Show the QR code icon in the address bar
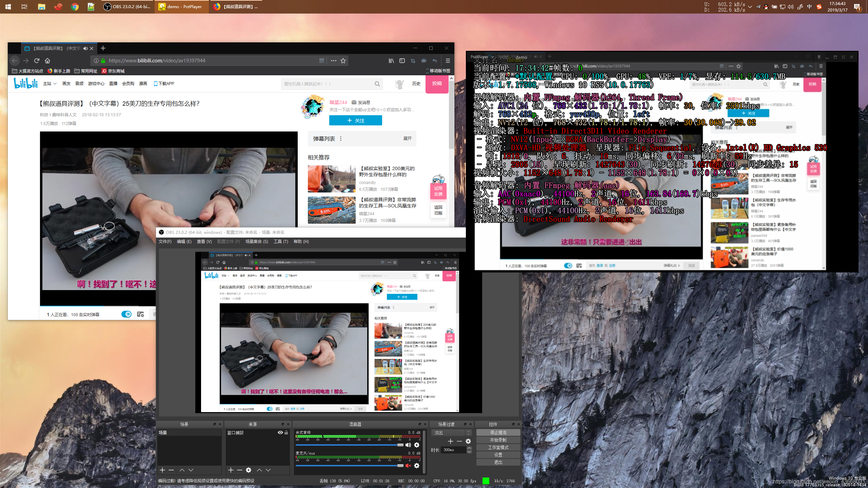The height and width of the screenshot is (488, 868). pos(322,61)
